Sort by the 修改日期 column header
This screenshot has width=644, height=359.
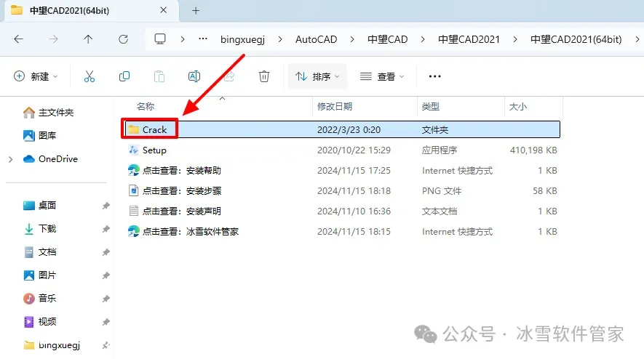pos(335,107)
